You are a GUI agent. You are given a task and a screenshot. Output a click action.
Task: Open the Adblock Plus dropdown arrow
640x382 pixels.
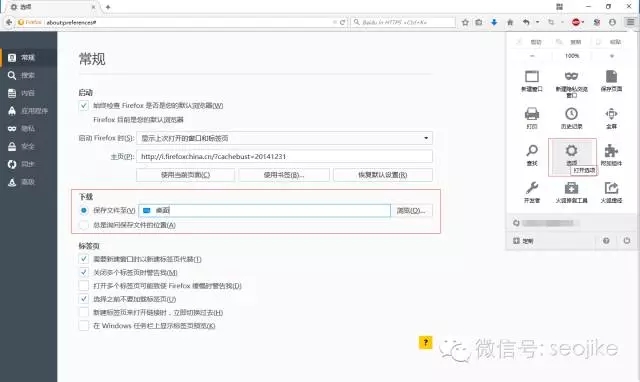[x=583, y=22]
